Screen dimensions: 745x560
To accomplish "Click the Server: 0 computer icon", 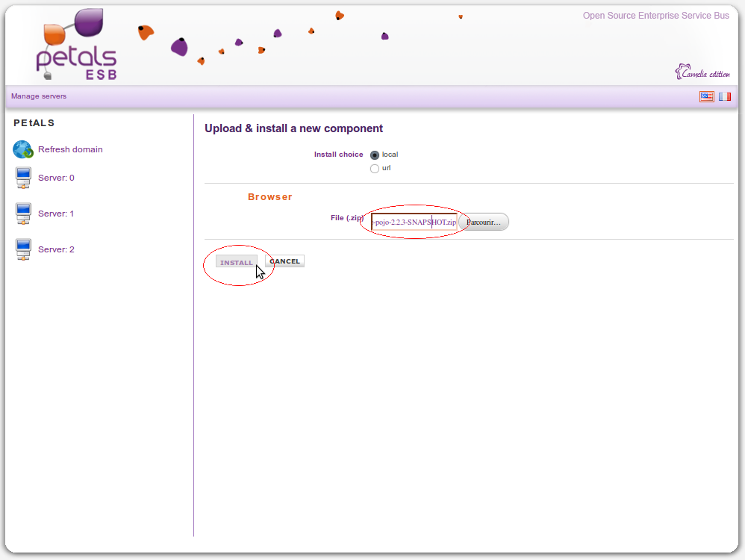I will click(x=23, y=178).
